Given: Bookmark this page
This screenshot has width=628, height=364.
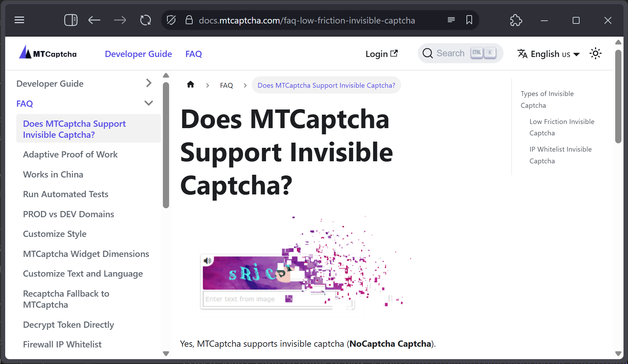Looking at the screenshot, I should 469,20.
